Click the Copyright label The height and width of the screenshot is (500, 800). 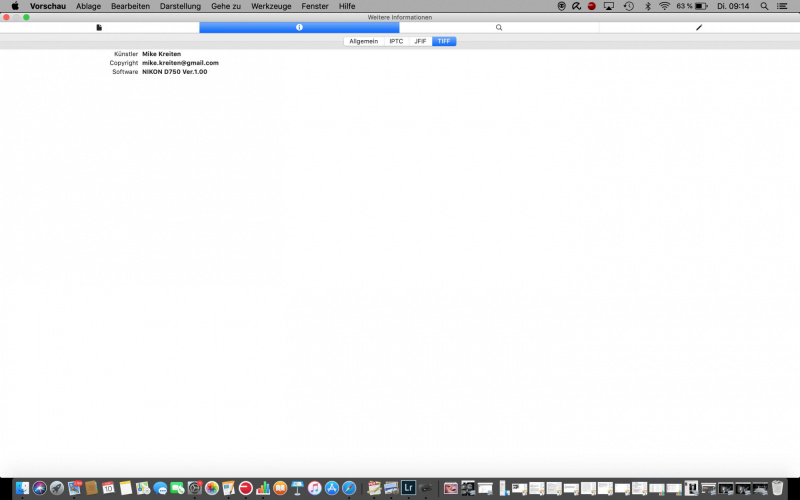[124, 63]
